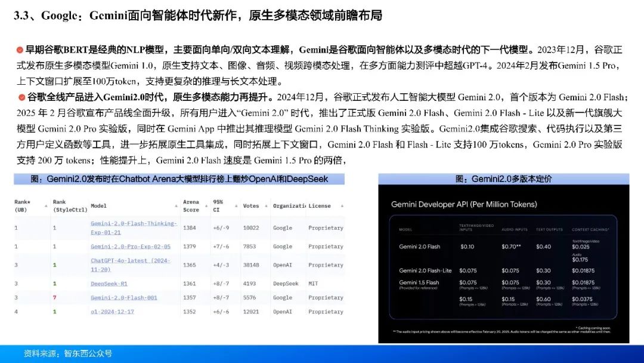The width and height of the screenshot is (644, 363).
Task: Select Votes value 10022
Action: 251,227
